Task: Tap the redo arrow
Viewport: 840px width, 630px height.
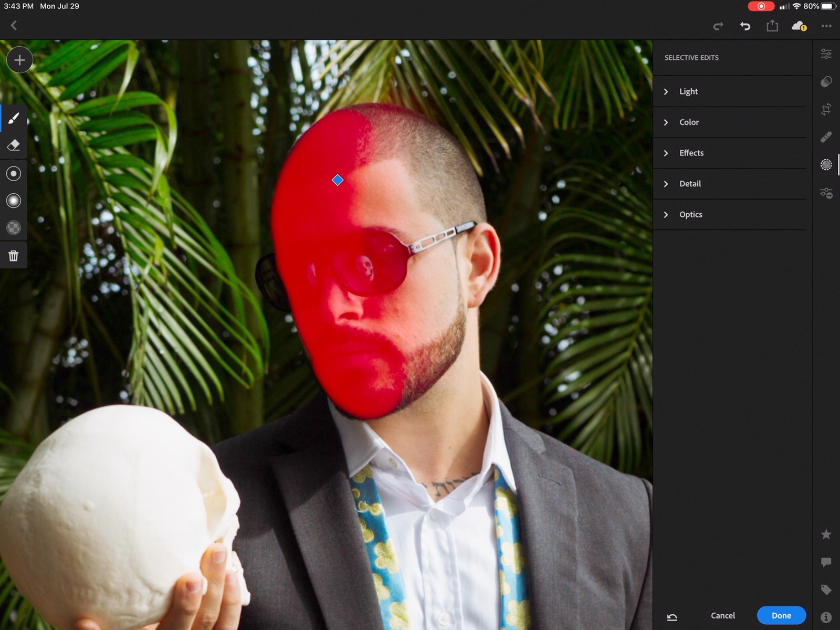Action: (718, 26)
